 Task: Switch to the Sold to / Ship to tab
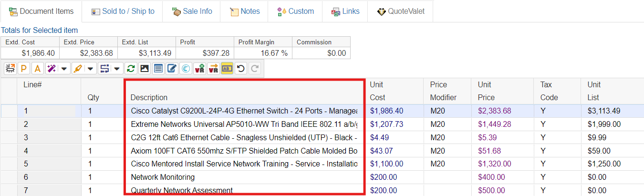[x=123, y=11]
